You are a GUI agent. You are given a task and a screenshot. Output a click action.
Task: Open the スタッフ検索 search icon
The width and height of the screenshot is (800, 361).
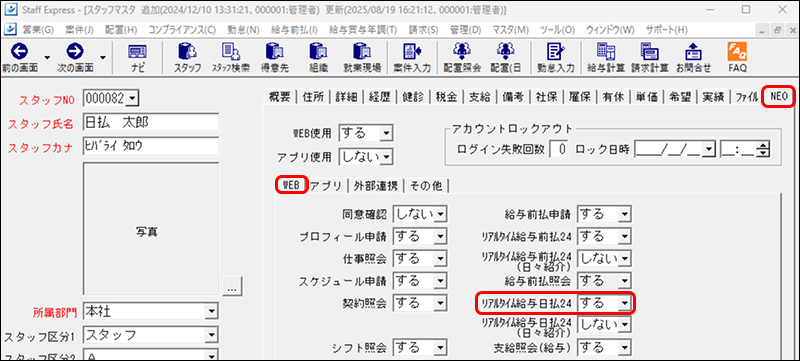[230, 51]
